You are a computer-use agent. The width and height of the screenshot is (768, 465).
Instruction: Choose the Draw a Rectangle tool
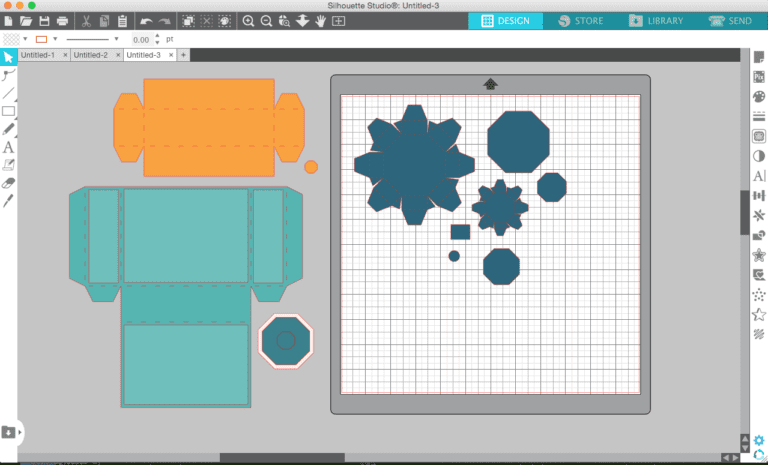click(x=9, y=111)
